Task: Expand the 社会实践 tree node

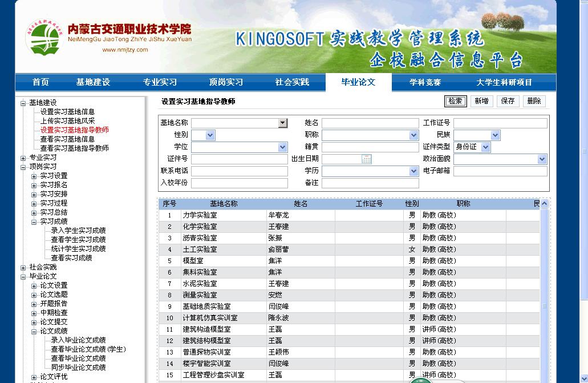Action: point(23,267)
